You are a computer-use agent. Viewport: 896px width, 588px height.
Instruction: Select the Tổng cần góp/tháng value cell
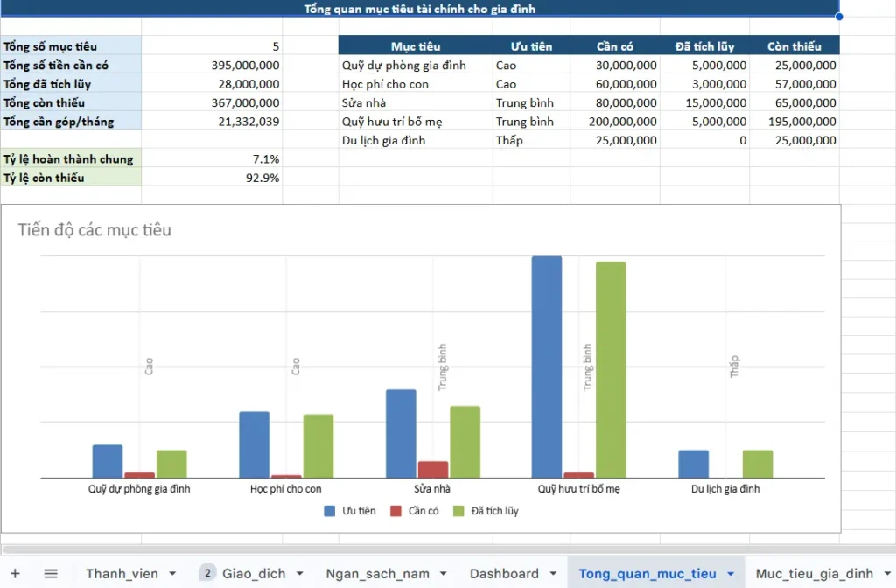211,122
